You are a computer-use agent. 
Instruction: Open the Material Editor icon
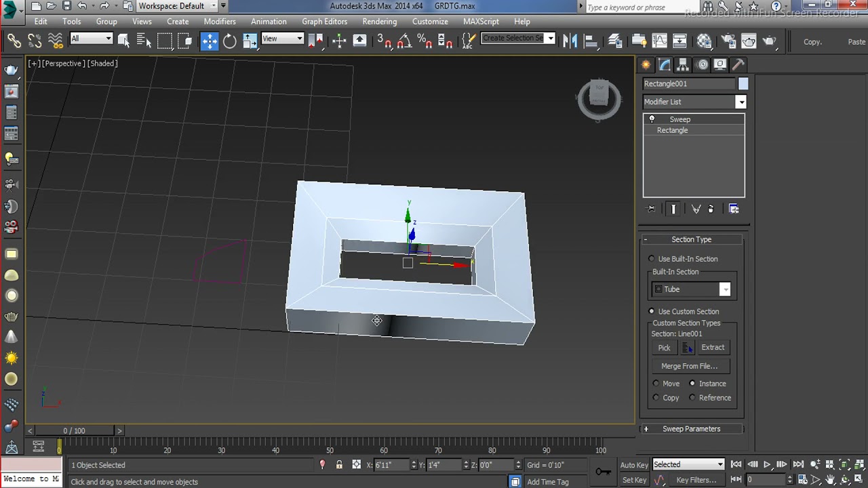705,41
